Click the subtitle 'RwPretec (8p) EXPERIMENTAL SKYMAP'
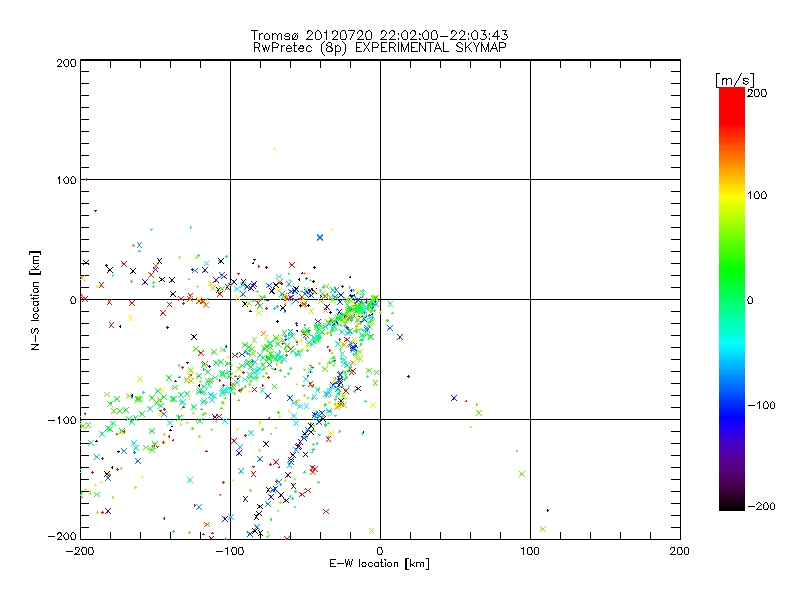The image size is (800, 600). [x=380, y=48]
